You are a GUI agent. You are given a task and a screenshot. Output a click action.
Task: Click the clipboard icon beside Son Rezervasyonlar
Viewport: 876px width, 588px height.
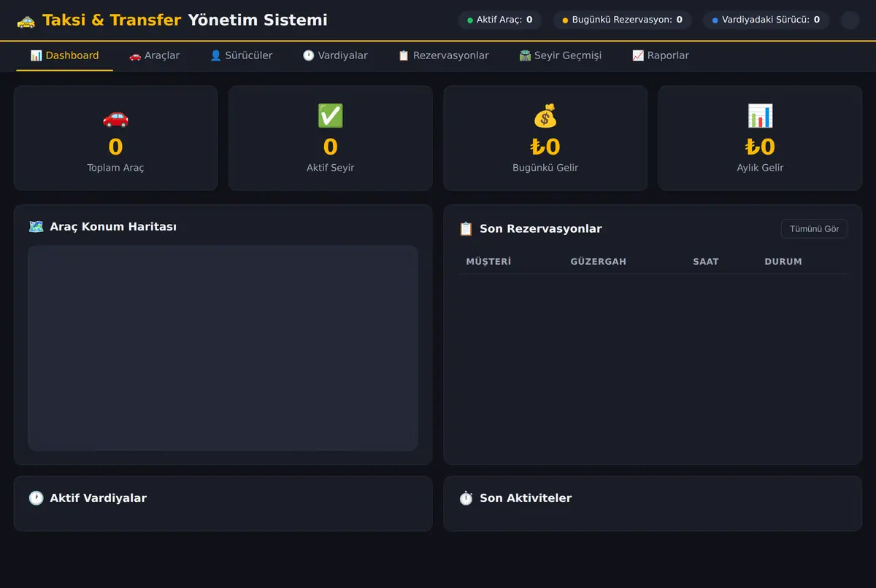coord(466,228)
